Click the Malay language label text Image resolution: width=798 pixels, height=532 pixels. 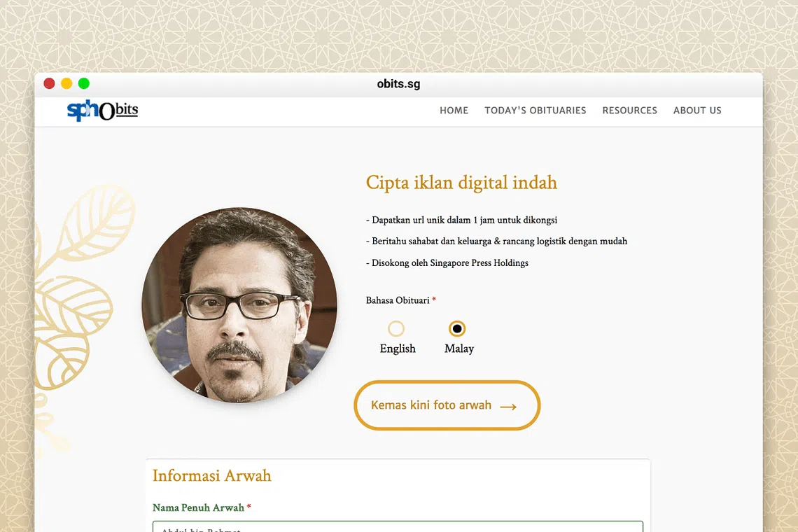tap(459, 349)
